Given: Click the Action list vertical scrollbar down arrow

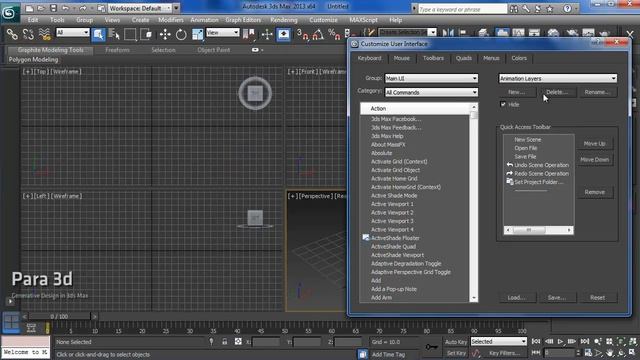Looking at the screenshot, I should [474, 298].
